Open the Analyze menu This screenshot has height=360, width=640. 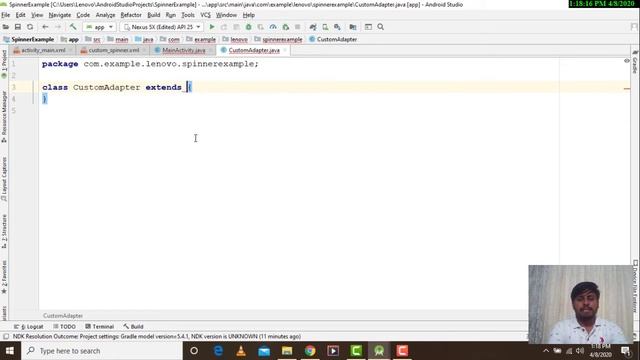click(x=105, y=15)
